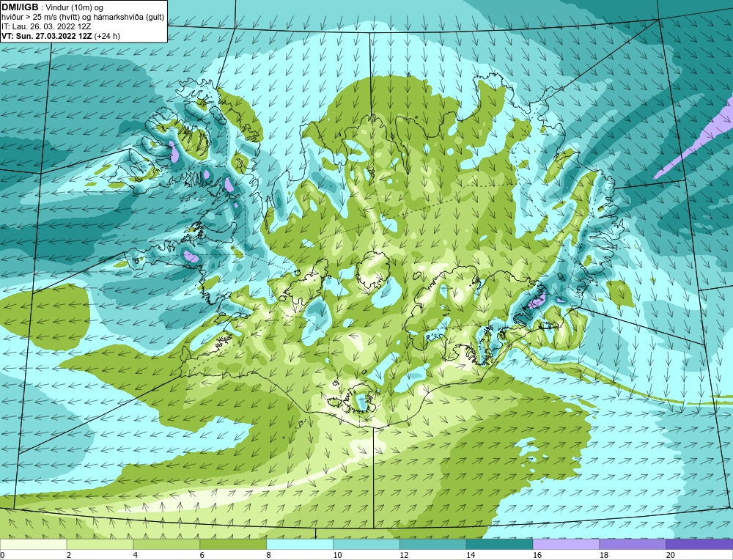This screenshot has width=733, height=560.
Task: Click the 16–18 m/s light purple swatch
Action: 566,544
